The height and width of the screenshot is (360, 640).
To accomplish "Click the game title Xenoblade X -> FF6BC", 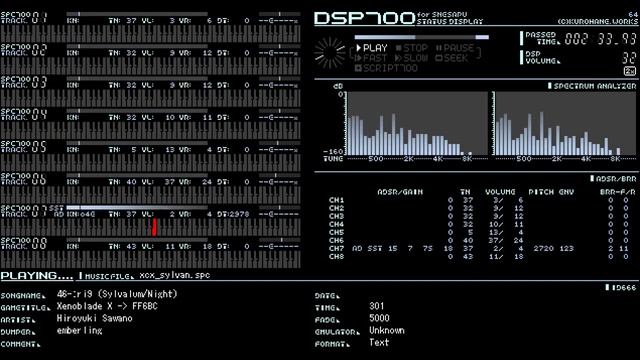I will [107, 306].
